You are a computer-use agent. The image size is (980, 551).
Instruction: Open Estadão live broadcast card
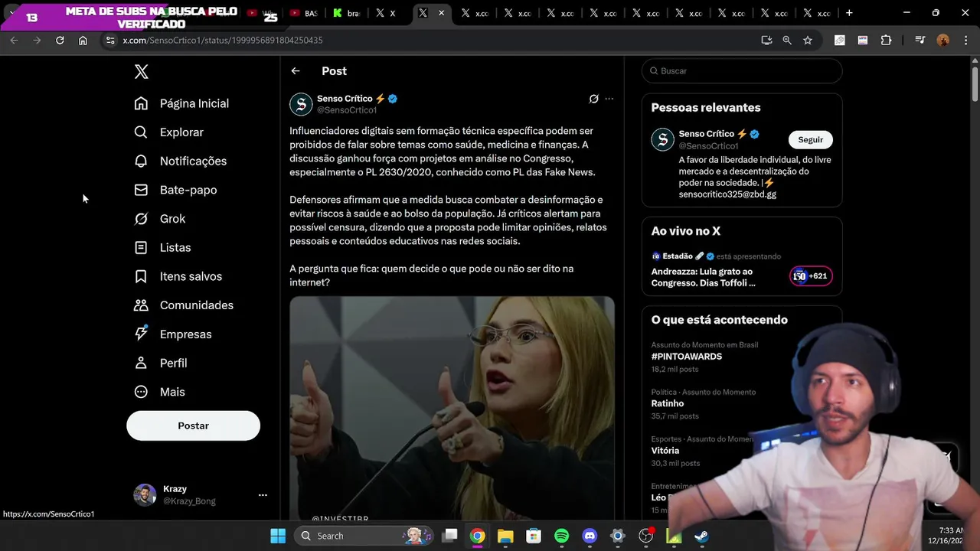[742, 270]
